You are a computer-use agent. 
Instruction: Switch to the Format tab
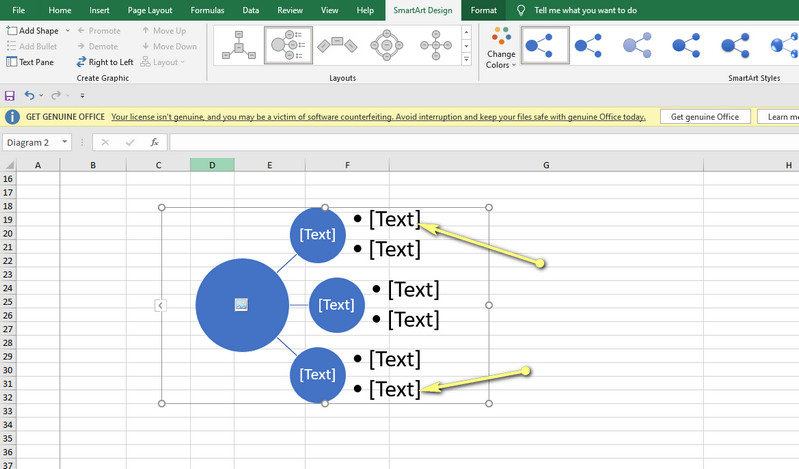click(x=483, y=10)
